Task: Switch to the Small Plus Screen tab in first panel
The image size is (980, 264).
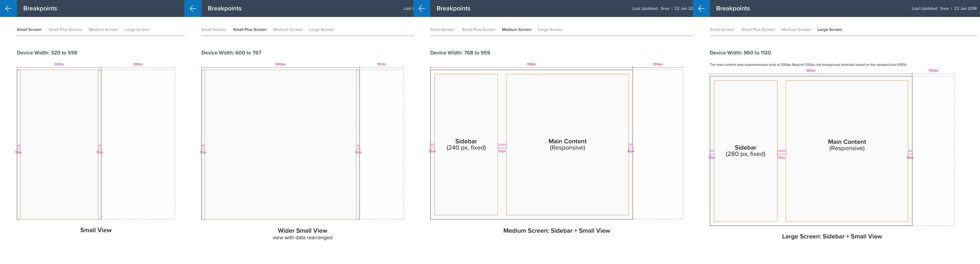Action: [x=65, y=29]
